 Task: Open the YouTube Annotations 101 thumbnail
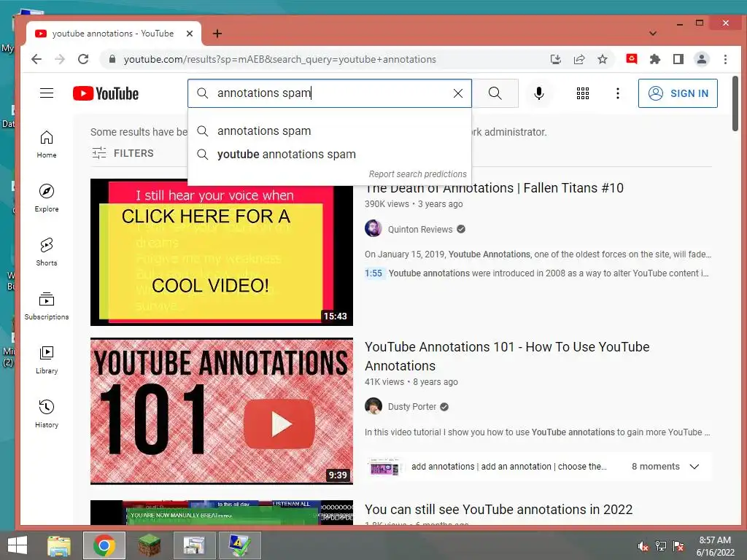coord(222,411)
